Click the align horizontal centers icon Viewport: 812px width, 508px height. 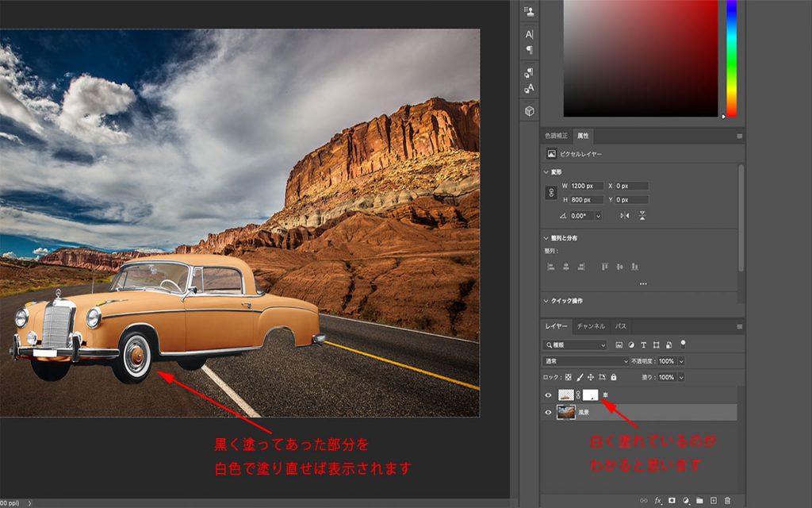coord(566,267)
